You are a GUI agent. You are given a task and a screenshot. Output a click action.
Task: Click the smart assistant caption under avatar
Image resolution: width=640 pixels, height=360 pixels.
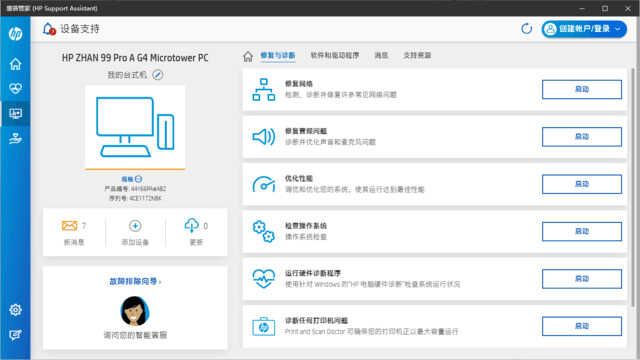(135, 335)
